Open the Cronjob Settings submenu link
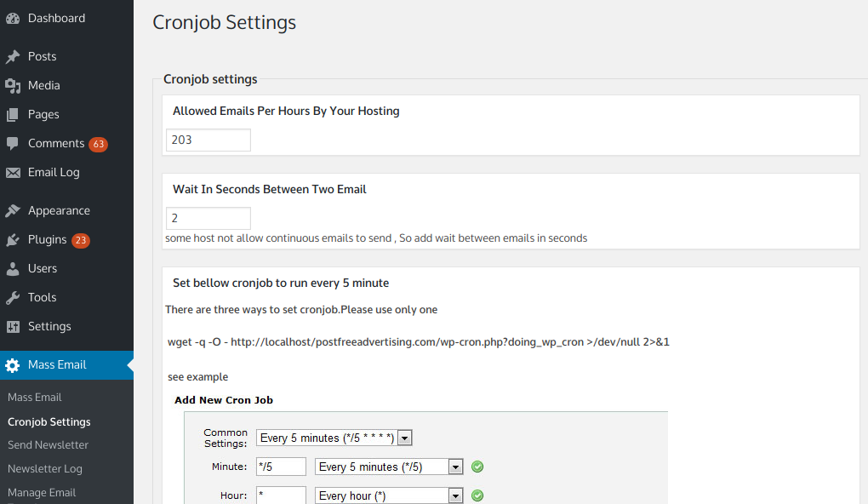The image size is (868, 504). tap(49, 422)
